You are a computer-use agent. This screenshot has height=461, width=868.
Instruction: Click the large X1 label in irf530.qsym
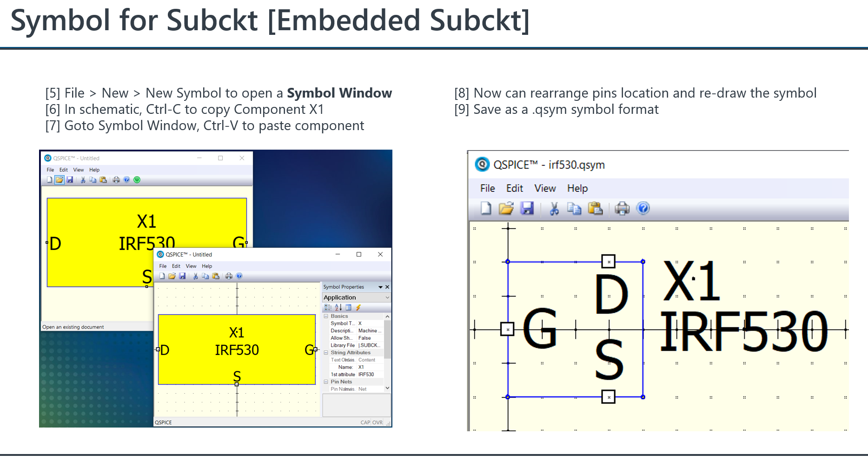[x=692, y=281]
